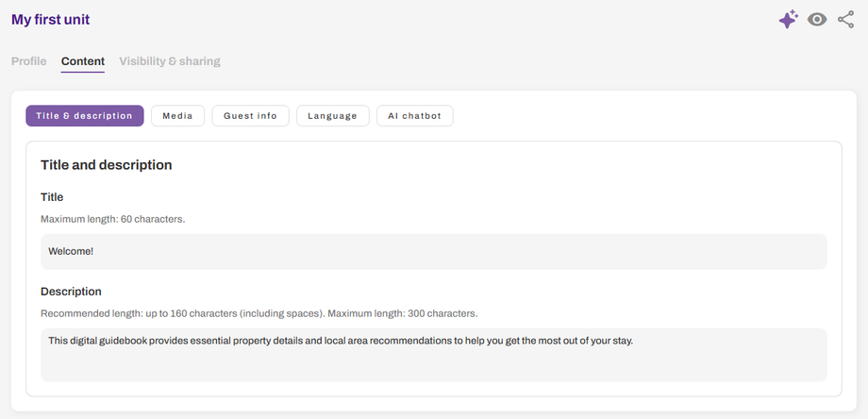Click into the Description text area
868x419 pixels.
[x=433, y=361]
